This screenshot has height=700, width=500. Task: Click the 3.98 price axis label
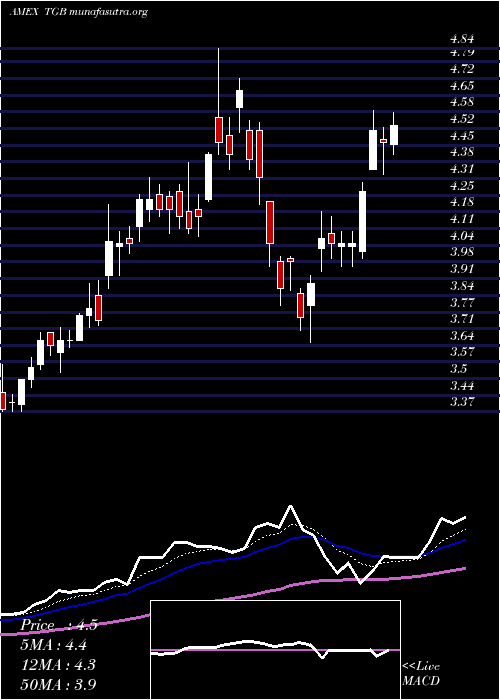462,252
